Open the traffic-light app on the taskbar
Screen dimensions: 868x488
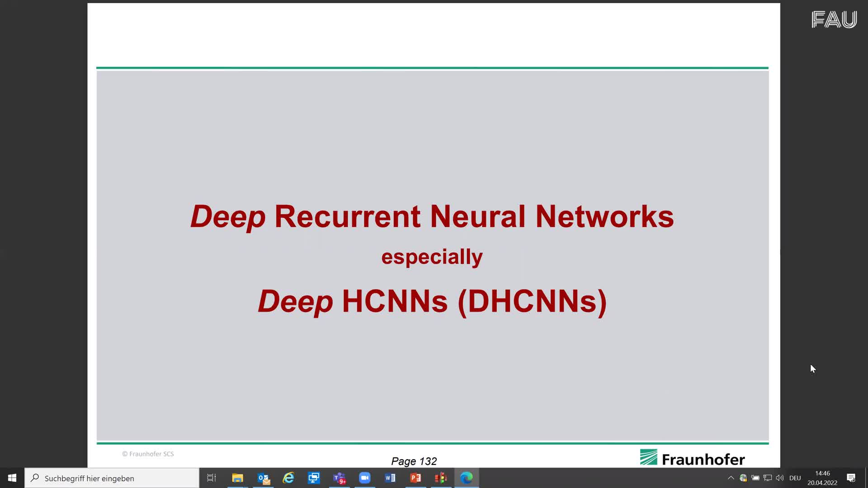point(441,478)
